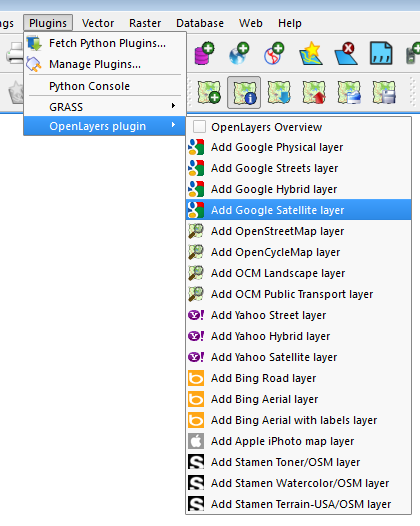Add OpenCycleMap layer
This screenshot has width=420, height=526.
coord(299,252)
